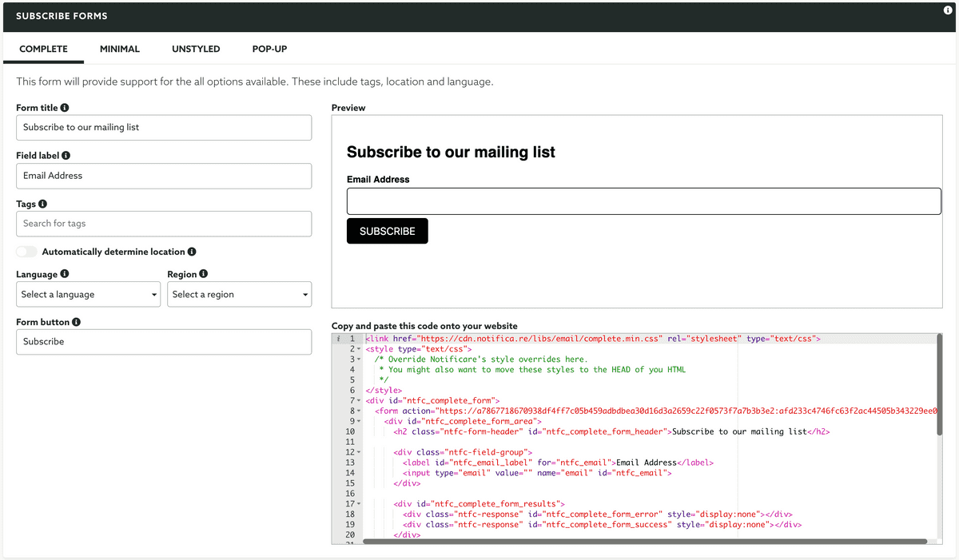
Task: Click info icon next to Form title
Action: (65, 108)
